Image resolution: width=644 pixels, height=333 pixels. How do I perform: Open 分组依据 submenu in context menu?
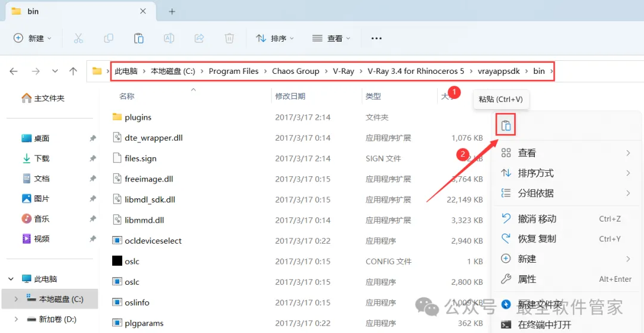pos(566,193)
